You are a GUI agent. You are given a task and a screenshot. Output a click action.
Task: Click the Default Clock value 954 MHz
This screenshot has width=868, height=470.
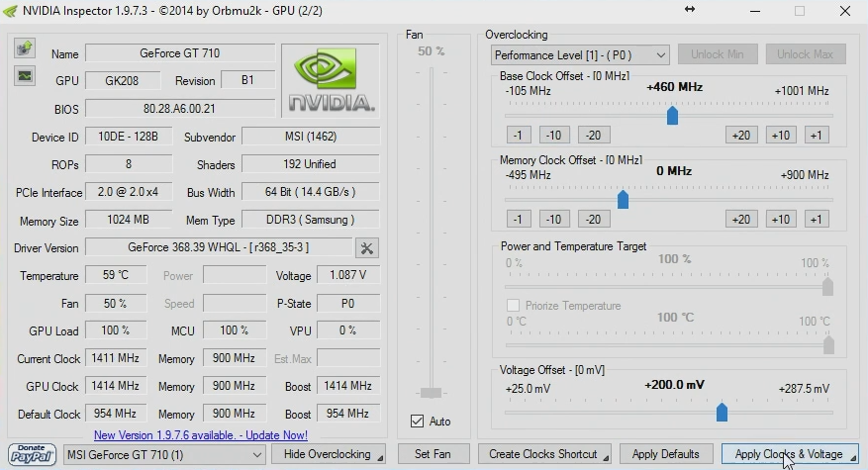116,414
